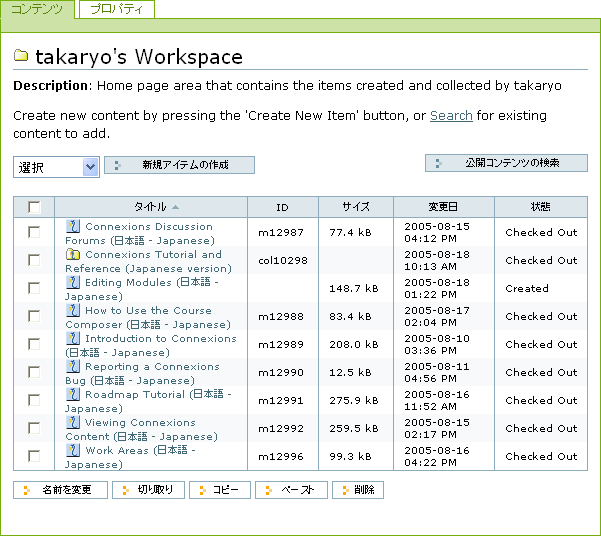Image resolution: width=601 pixels, height=536 pixels.
Task: Check the box for Roadmap Tutorial row
Action: coord(34,400)
